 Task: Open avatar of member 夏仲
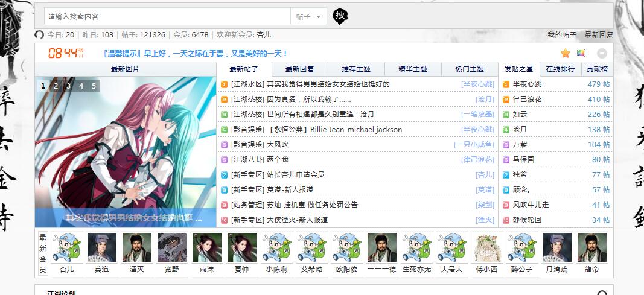click(242, 247)
